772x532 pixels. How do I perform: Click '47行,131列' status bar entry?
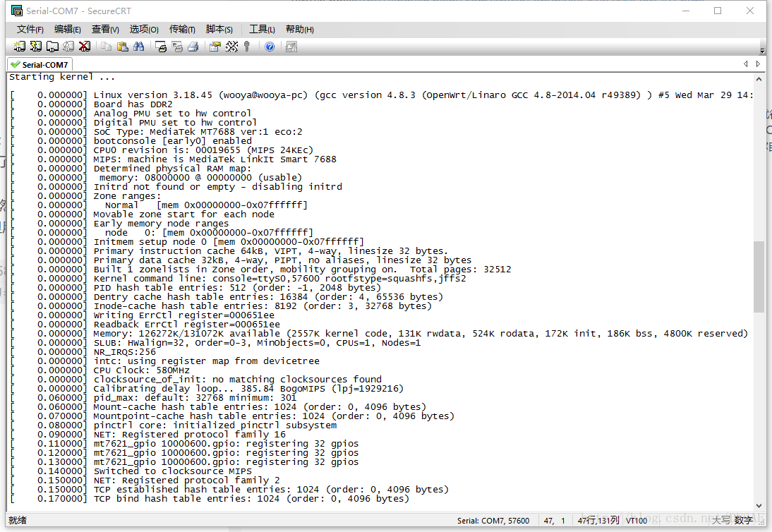[598, 521]
